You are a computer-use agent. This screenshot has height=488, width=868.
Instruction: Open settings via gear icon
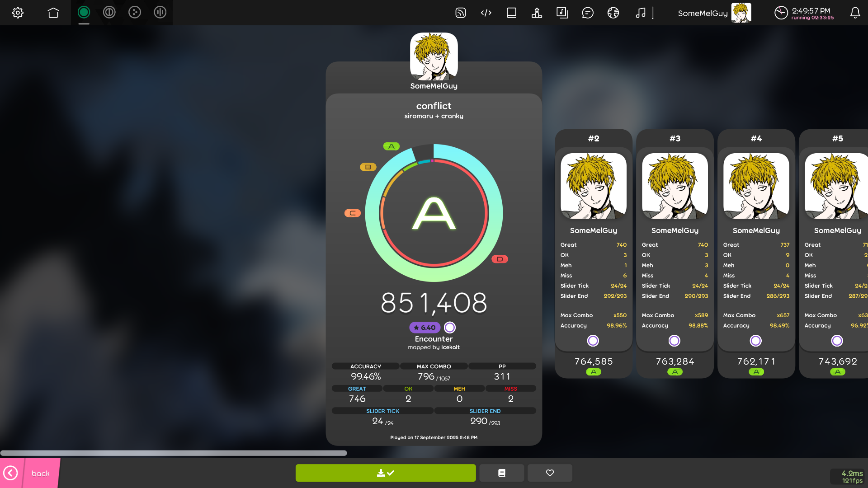(x=18, y=13)
